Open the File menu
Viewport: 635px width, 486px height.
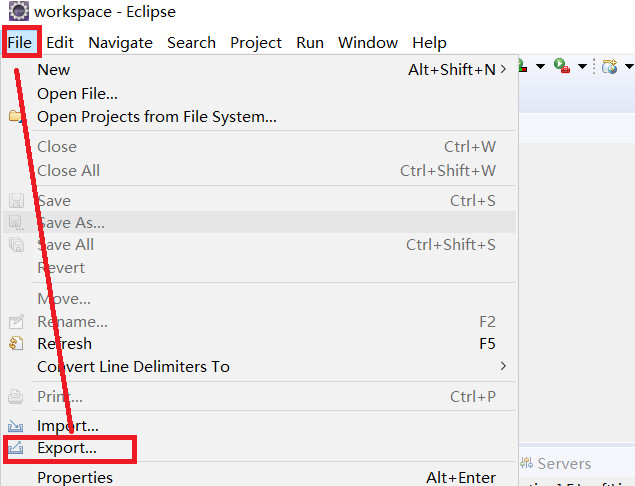pos(20,43)
